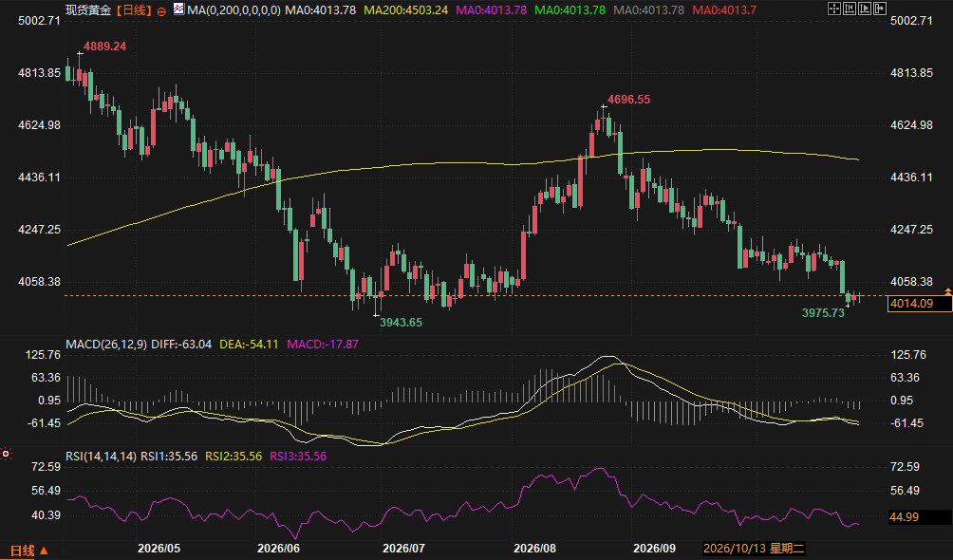Click the 2026/07 date on the time axis
This screenshot has width=953, height=560.
click(403, 549)
